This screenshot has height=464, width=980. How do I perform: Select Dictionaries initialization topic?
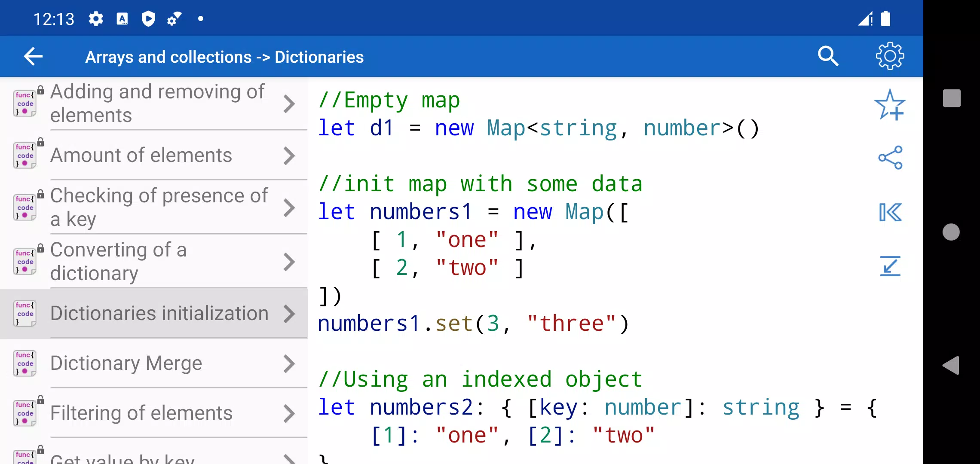pyautogui.click(x=154, y=314)
